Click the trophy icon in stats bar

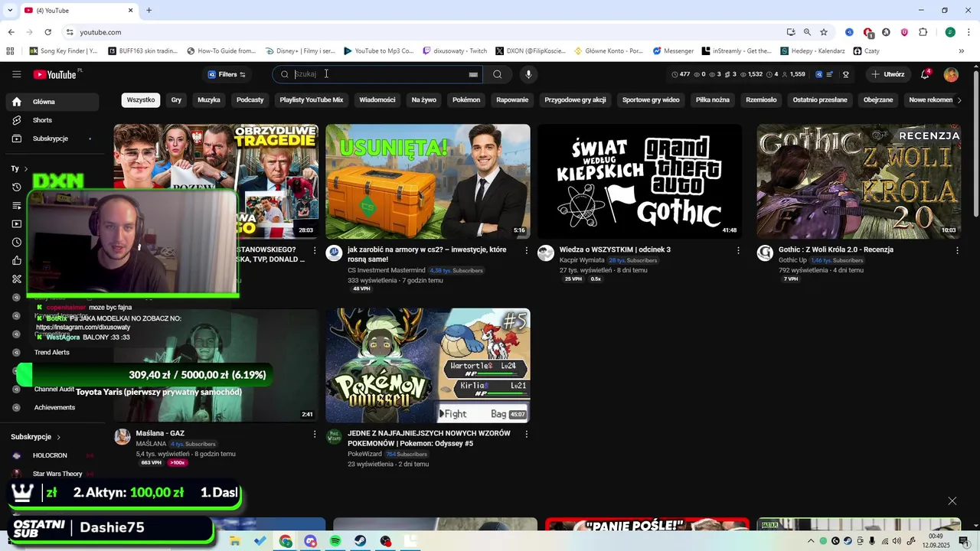click(846, 74)
